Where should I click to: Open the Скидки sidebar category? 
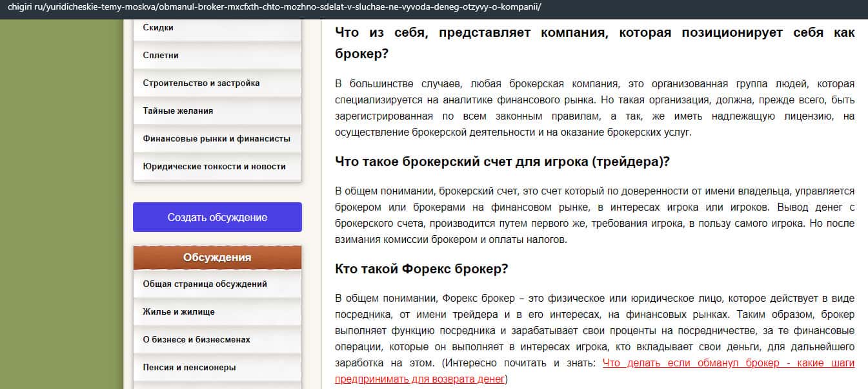click(x=158, y=28)
